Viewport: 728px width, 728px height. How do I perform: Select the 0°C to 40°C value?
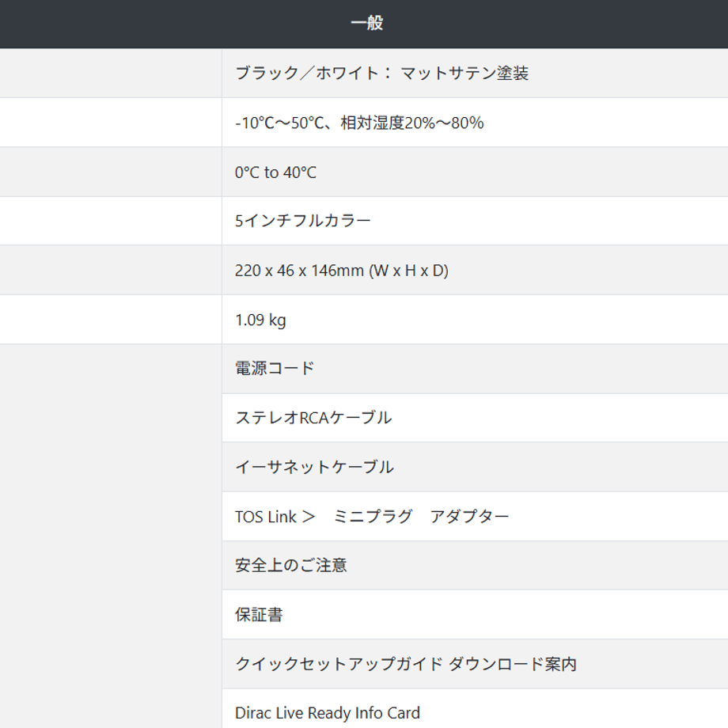[x=475, y=173]
